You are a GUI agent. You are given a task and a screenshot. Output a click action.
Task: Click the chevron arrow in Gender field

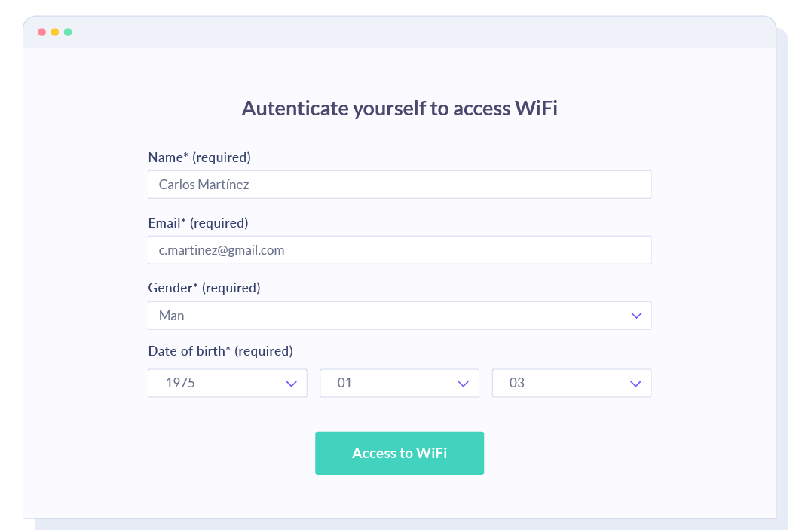(x=636, y=316)
